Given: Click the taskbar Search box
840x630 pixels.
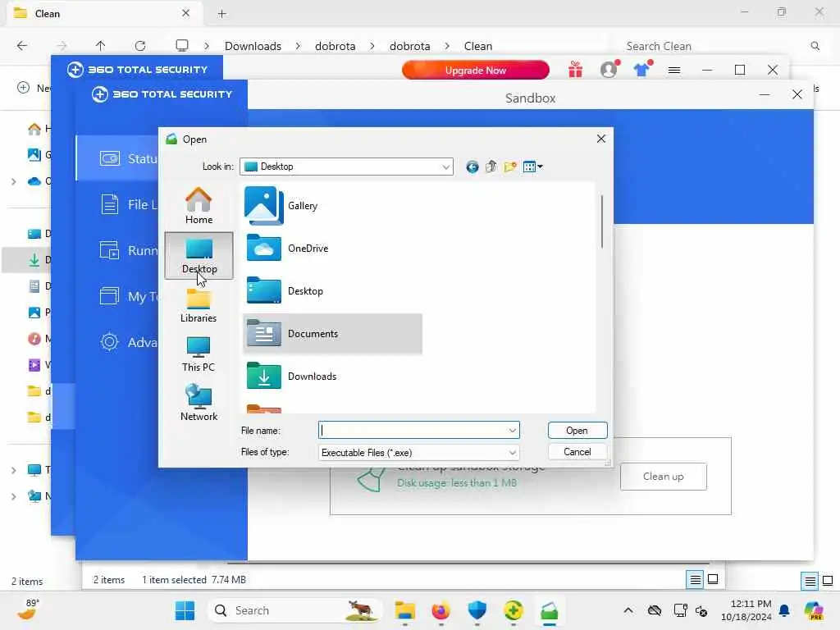Looking at the screenshot, I should point(295,610).
